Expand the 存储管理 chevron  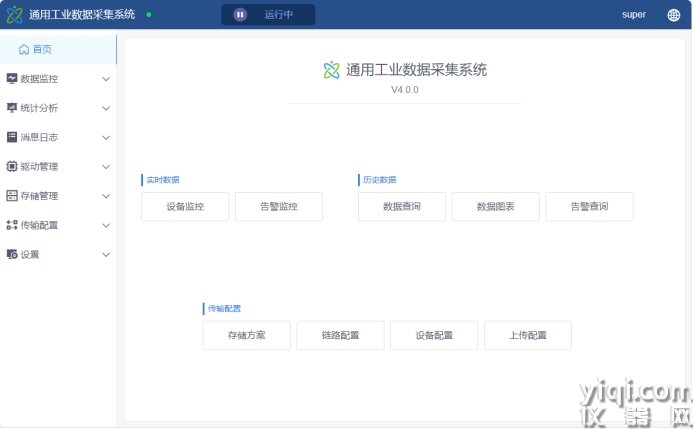(x=106, y=196)
